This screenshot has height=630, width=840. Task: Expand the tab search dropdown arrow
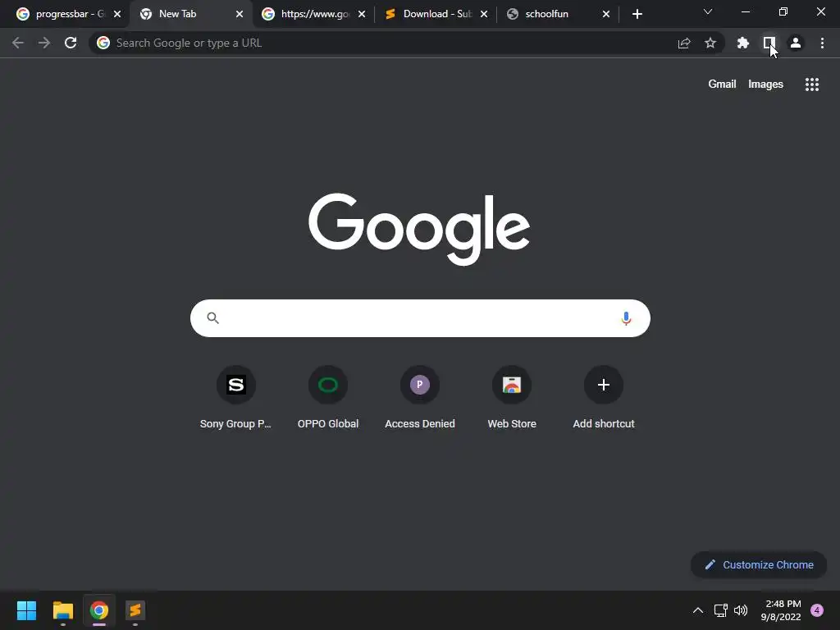pos(708,11)
